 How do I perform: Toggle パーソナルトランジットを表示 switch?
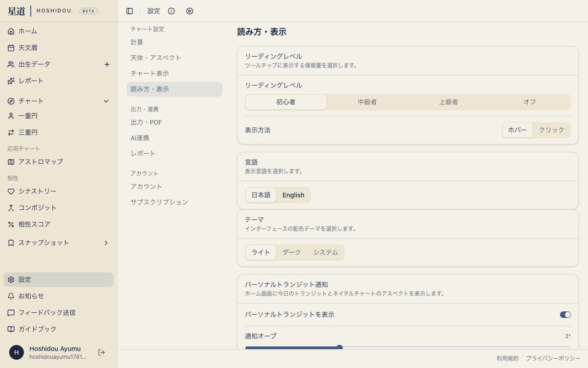(565, 315)
